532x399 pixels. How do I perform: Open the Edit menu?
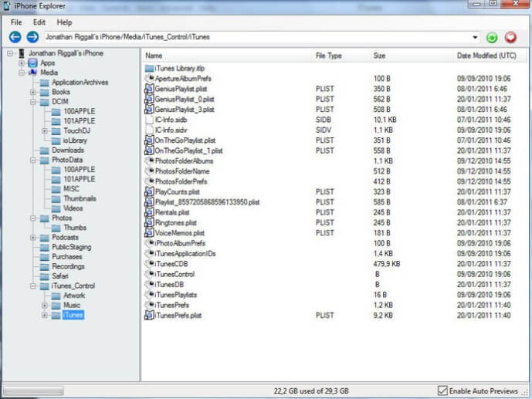pos(39,22)
